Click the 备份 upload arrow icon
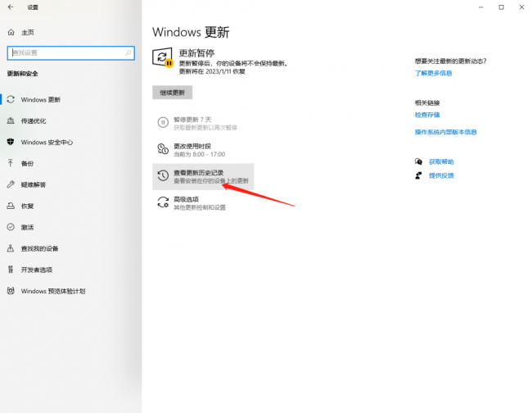The height and width of the screenshot is (413, 532). pyautogui.click(x=11, y=163)
